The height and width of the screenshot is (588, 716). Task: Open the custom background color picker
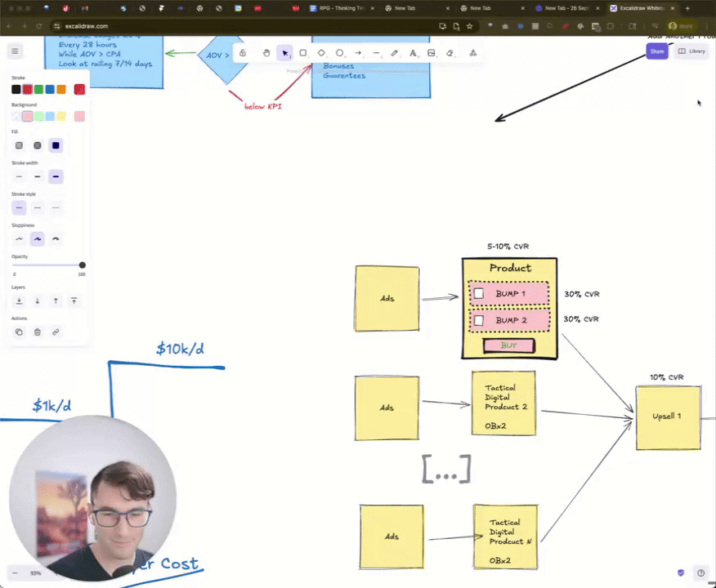click(79, 116)
